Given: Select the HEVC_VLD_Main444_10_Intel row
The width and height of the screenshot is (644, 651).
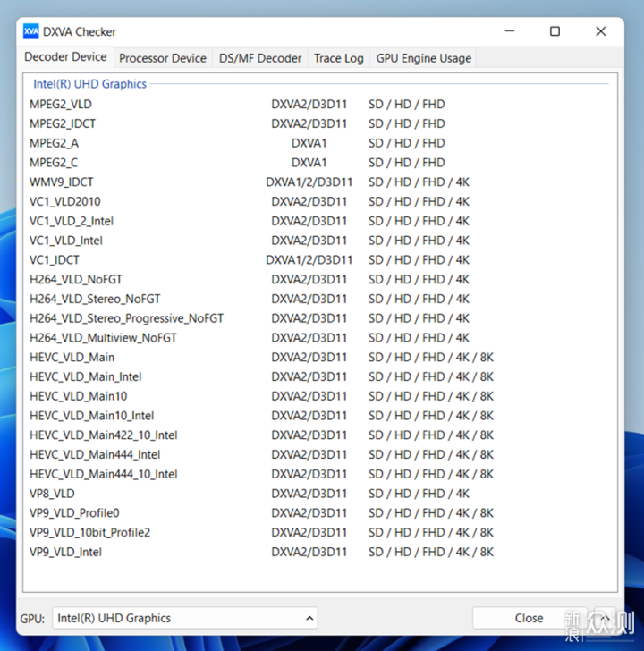Looking at the screenshot, I should [319, 475].
